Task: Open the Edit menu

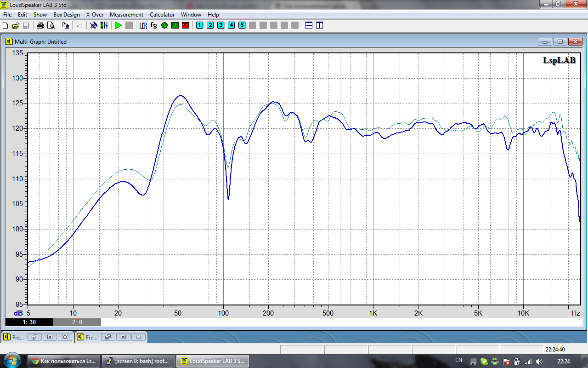Action: click(x=23, y=15)
